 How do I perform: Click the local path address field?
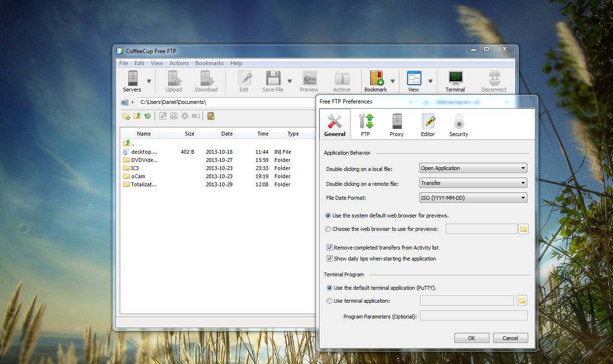click(x=227, y=102)
